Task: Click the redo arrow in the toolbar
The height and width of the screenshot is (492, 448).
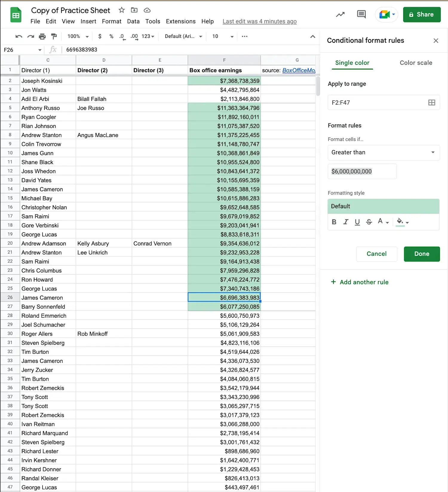Action: (31, 36)
